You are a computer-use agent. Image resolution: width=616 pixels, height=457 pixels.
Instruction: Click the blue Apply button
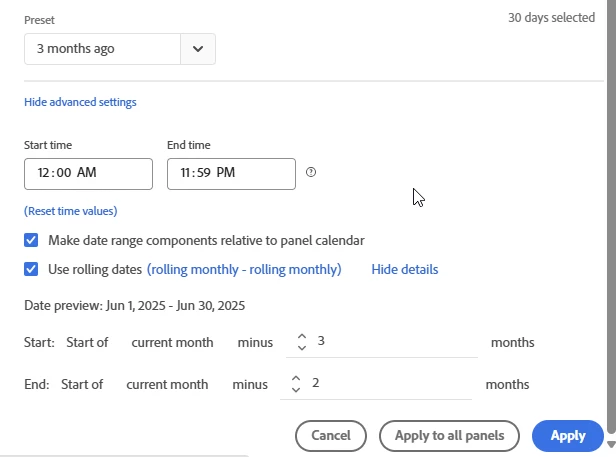tap(567, 436)
